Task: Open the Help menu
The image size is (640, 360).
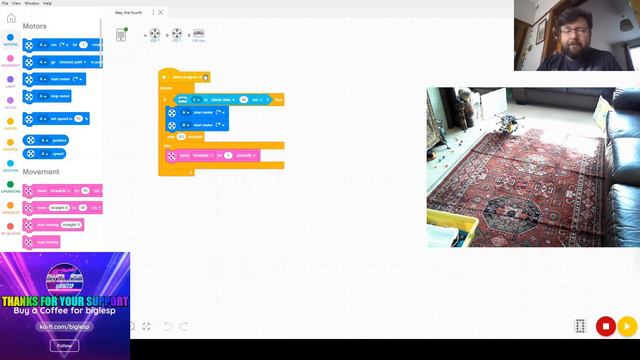Action: pos(47,3)
